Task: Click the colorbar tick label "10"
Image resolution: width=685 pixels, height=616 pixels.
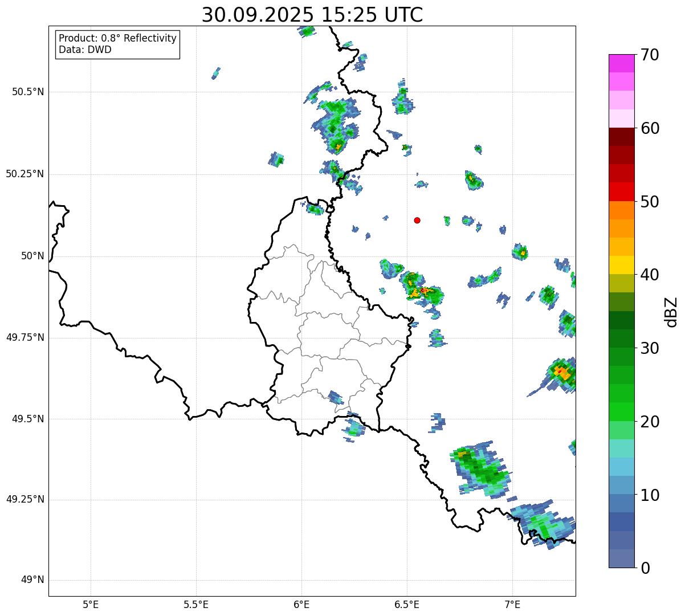Action: (x=650, y=495)
